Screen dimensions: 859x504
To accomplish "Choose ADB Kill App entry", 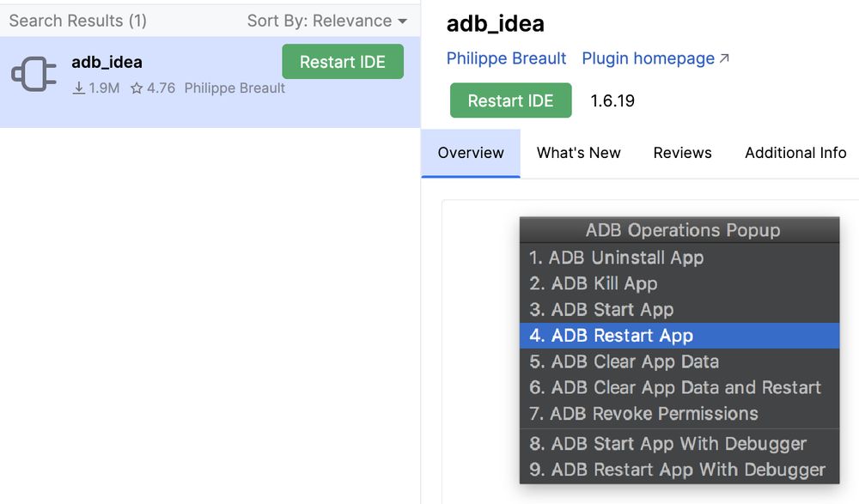I will click(594, 283).
